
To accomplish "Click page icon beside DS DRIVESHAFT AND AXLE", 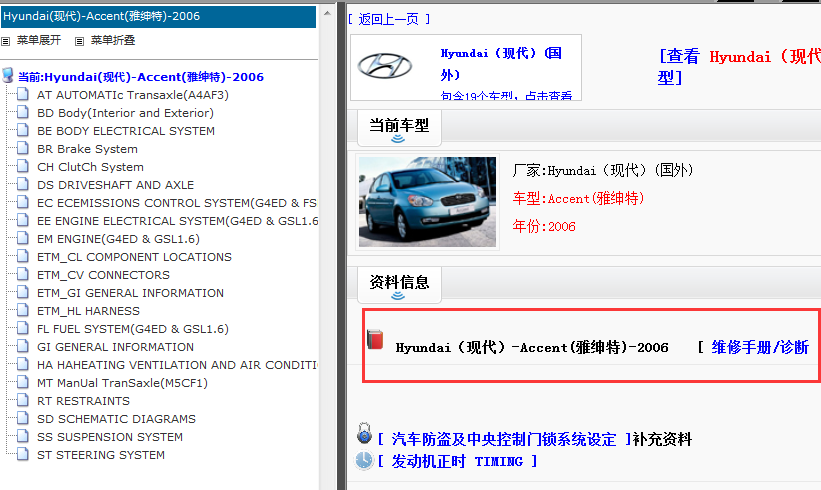I will pos(23,184).
